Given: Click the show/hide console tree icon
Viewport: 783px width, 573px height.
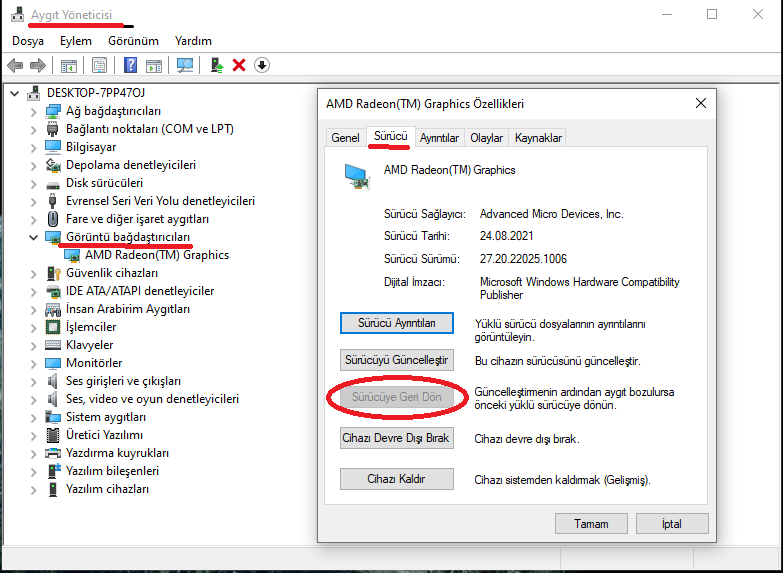Looking at the screenshot, I should pos(69,65).
